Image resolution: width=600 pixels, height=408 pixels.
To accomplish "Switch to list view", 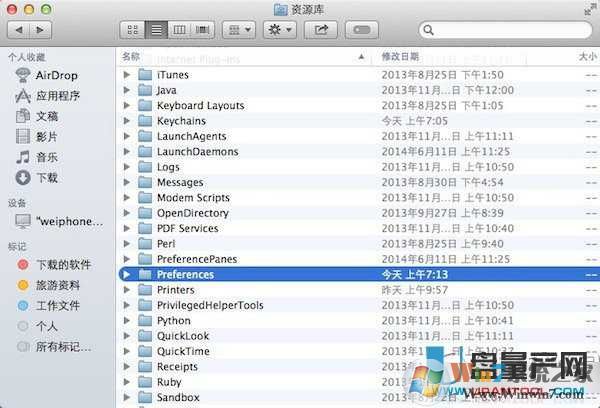I will click(x=156, y=30).
